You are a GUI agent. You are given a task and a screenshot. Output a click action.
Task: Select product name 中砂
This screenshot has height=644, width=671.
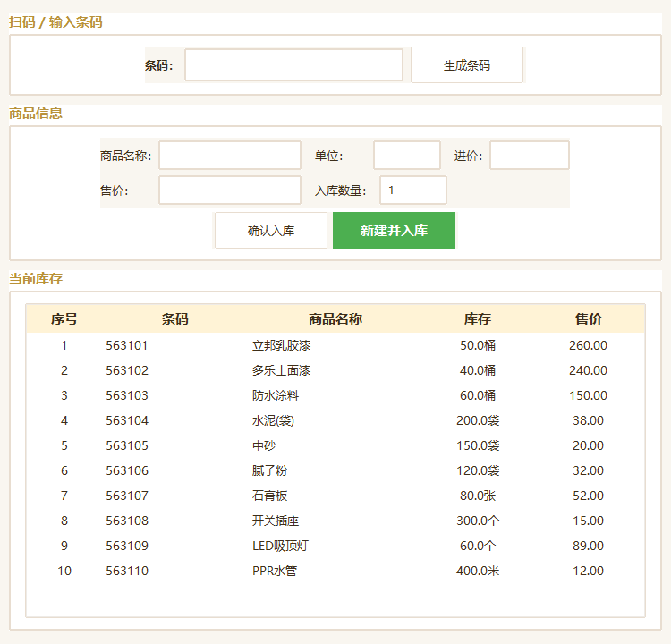coord(264,445)
